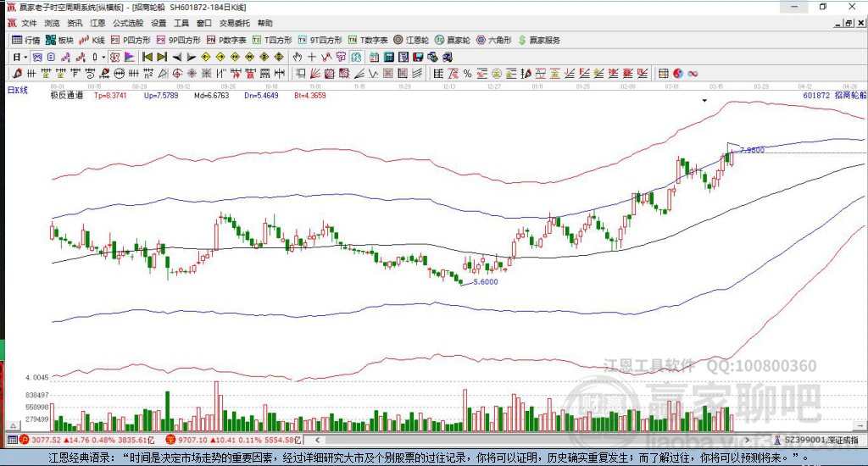This screenshot has height=466, width=868.
Task: Open the 江恩 menu
Action: coord(97,23)
